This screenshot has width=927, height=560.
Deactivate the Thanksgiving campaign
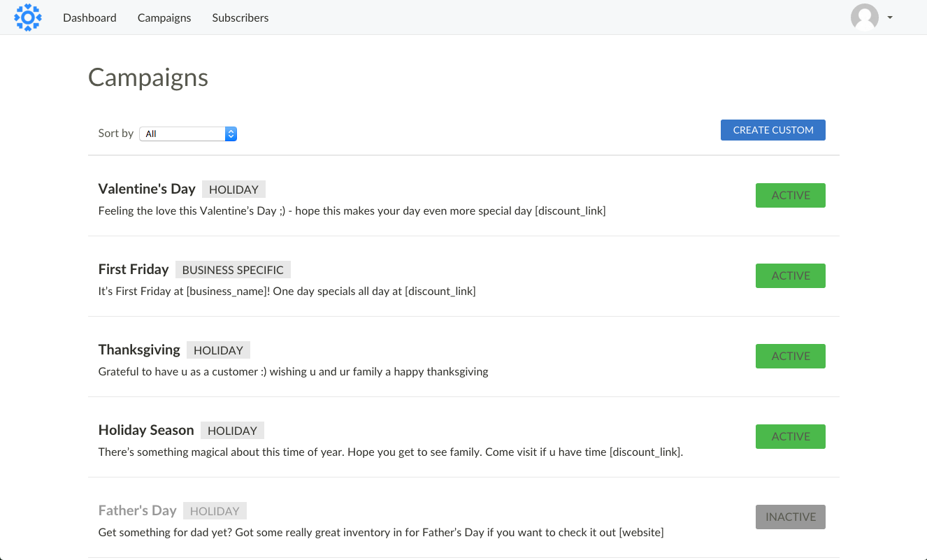pos(790,357)
